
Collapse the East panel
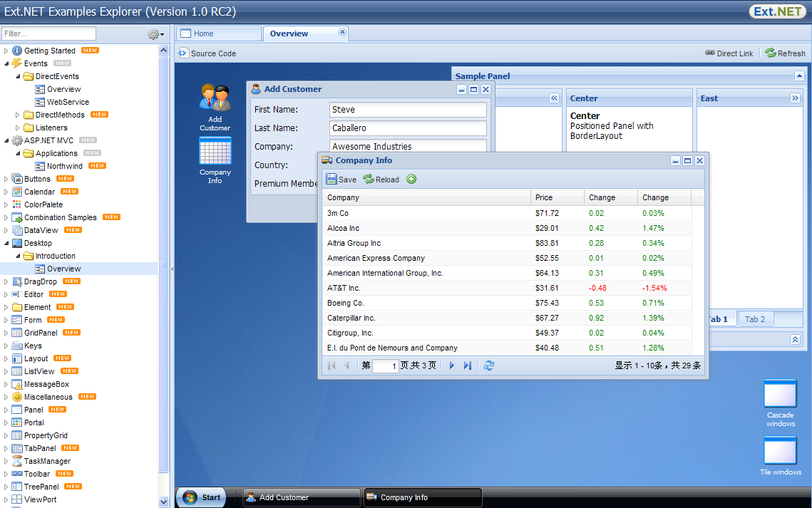coord(796,98)
